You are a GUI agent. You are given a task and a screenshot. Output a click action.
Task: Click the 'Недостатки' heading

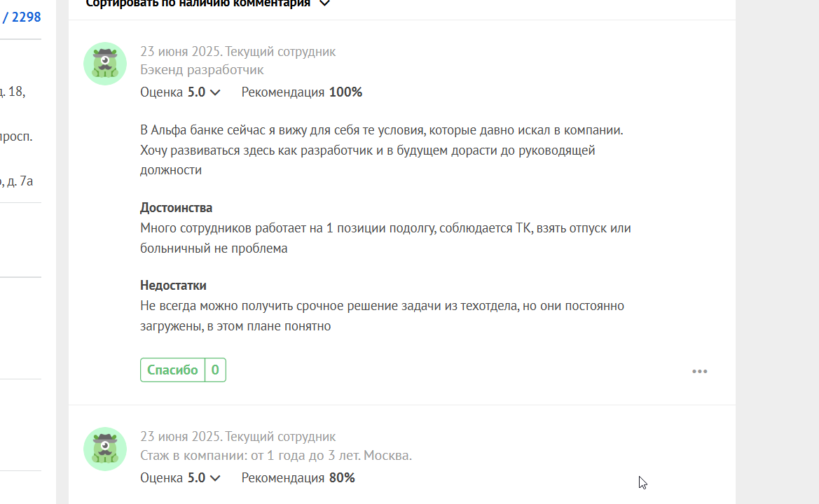(173, 286)
